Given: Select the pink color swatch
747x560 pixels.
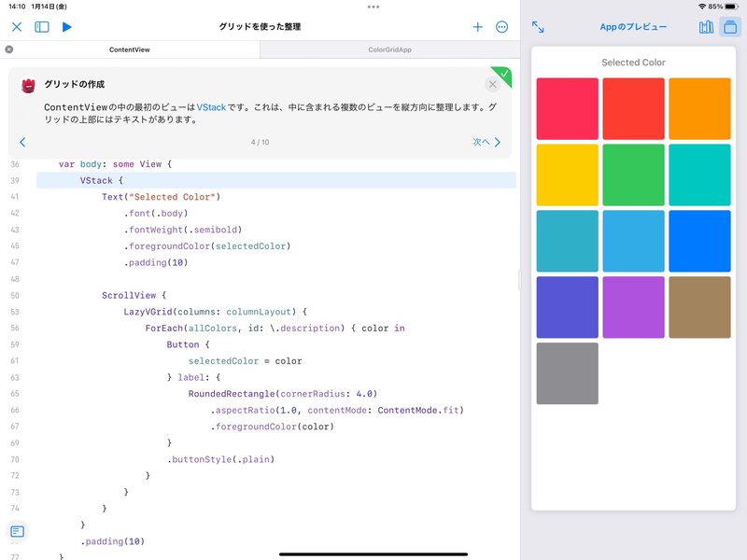Looking at the screenshot, I should [x=567, y=108].
